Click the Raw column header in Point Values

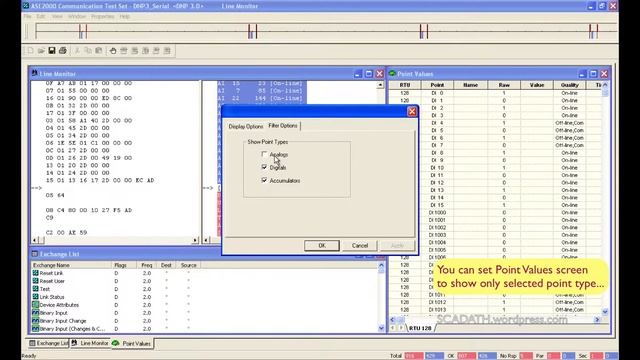(x=504, y=85)
